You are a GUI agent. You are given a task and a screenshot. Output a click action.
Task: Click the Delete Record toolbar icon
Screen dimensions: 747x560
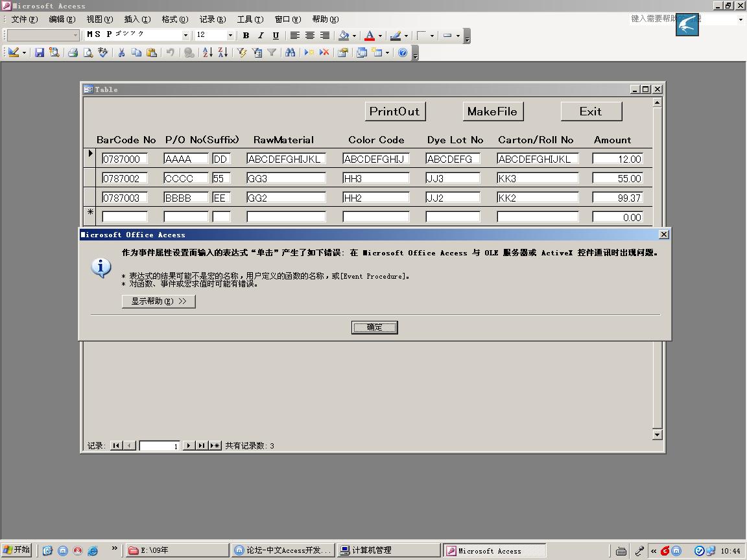[324, 52]
